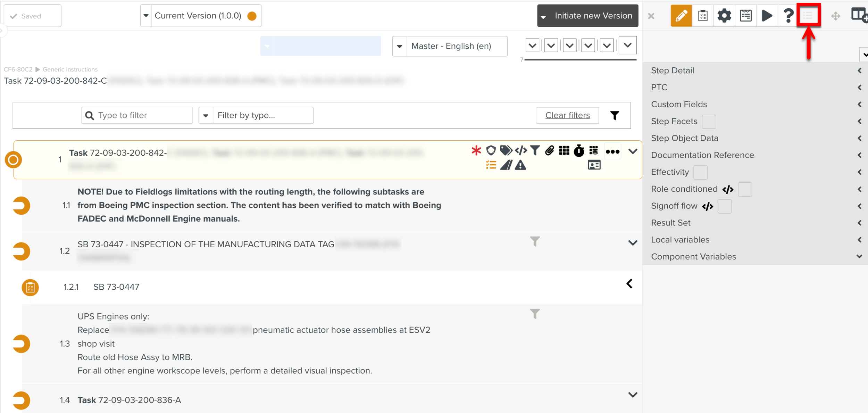Click the Clear filters link
Screen dimensions: 868x413
coord(567,115)
